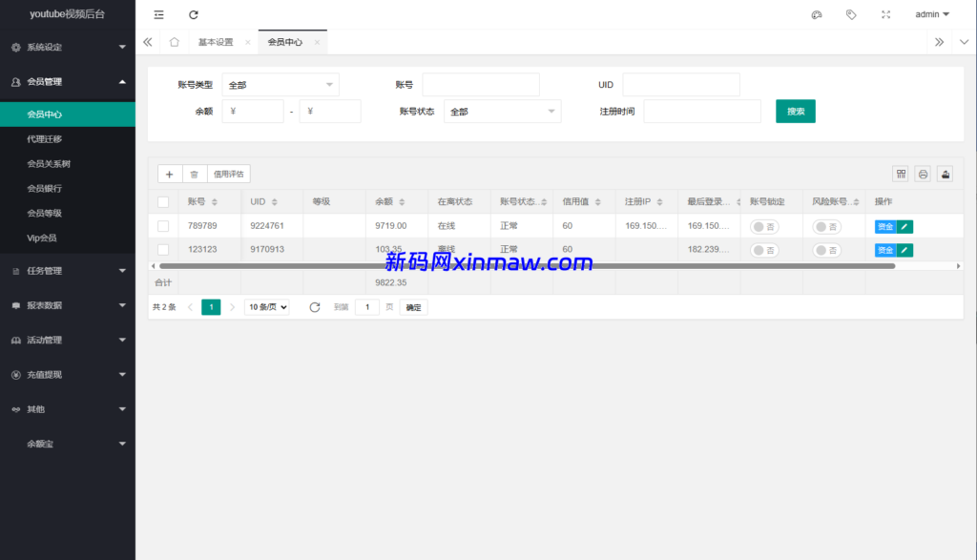Sort by 余额 column arrows
The image size is (977, 560).
click(402, 202)
